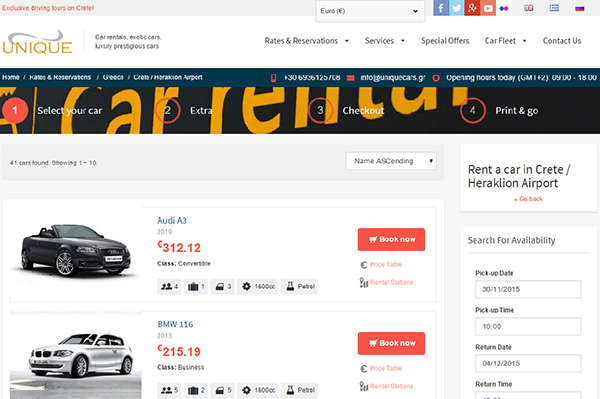The image size is (600, 399).
Task: Expand the Services menu arrow
Action: pos(403,41)
